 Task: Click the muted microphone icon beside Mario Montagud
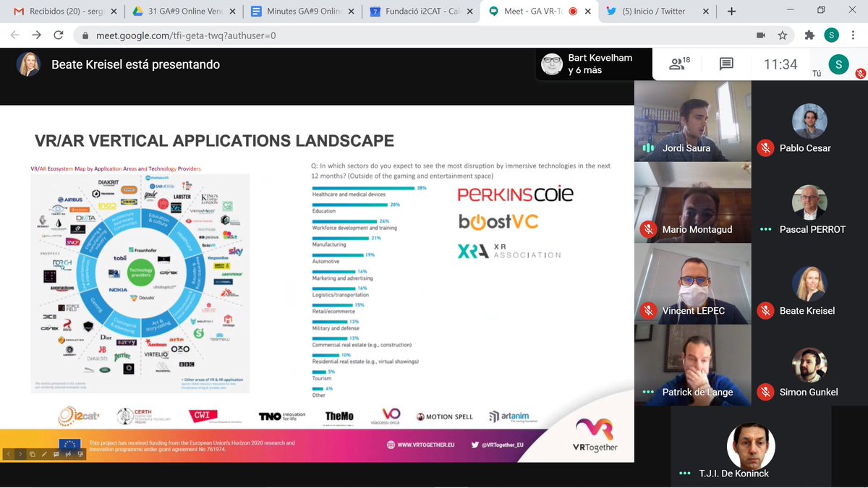(648, 229)
